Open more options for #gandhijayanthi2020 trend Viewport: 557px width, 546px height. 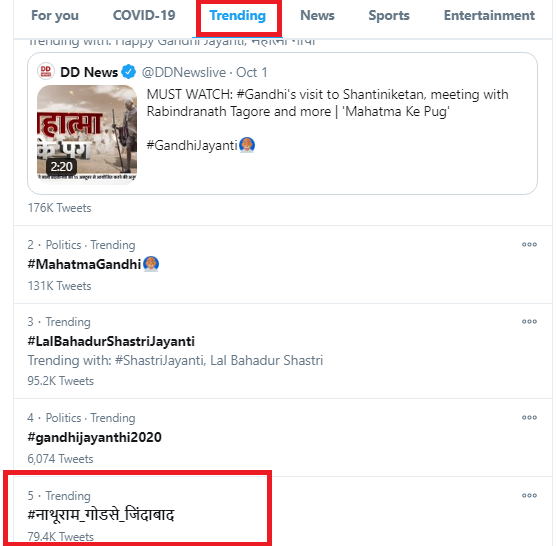tap(529, 417)
